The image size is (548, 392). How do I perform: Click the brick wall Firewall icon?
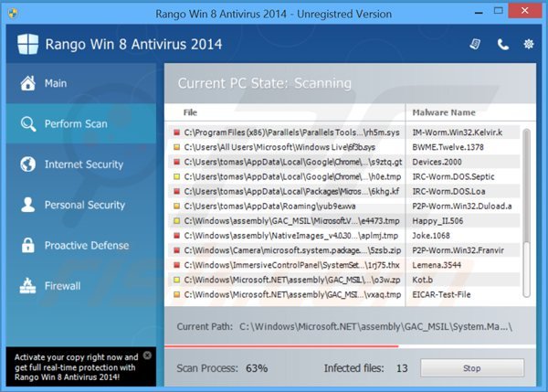27,286
